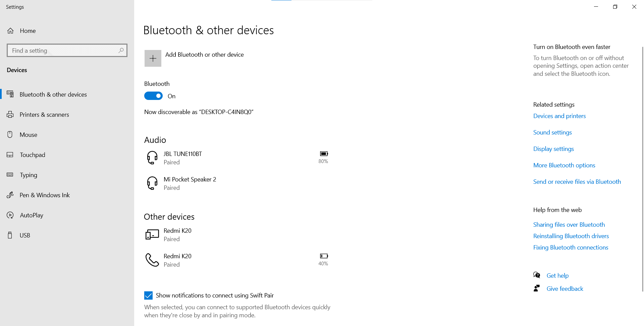Screen dimensions: 644x326
Task: Turn off the Bluetooth toggle switch
Action: coord(153,96)
